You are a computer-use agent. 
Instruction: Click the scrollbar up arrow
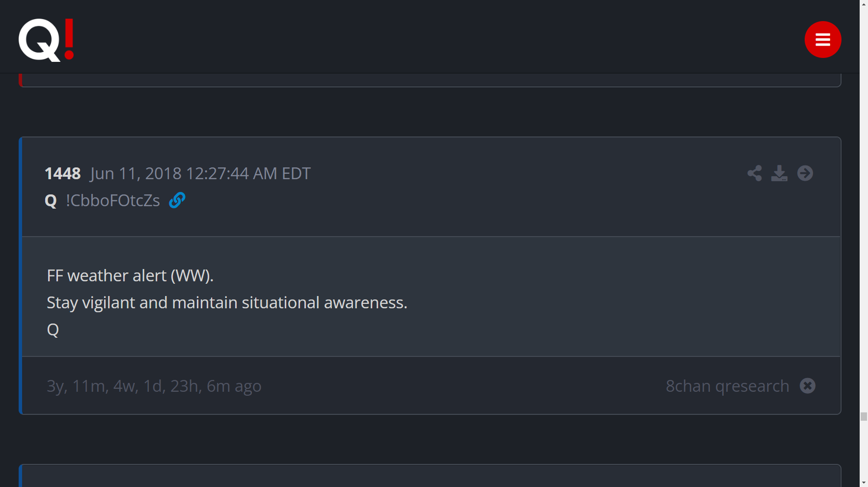pos(864,4)
